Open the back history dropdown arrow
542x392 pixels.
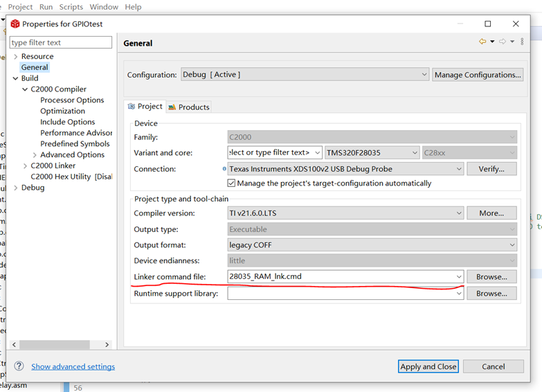click(492, 42)
